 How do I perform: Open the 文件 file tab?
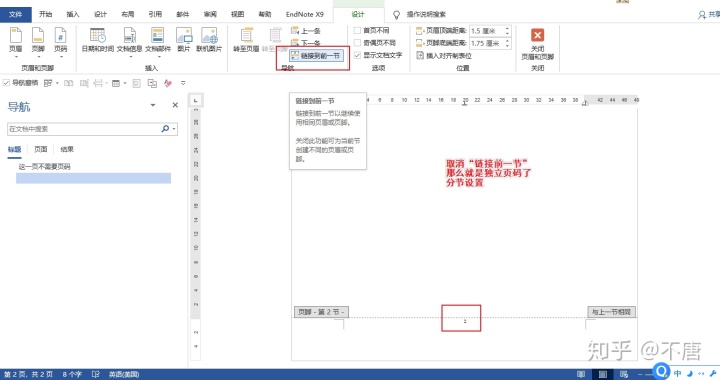(x=16, y=14)
